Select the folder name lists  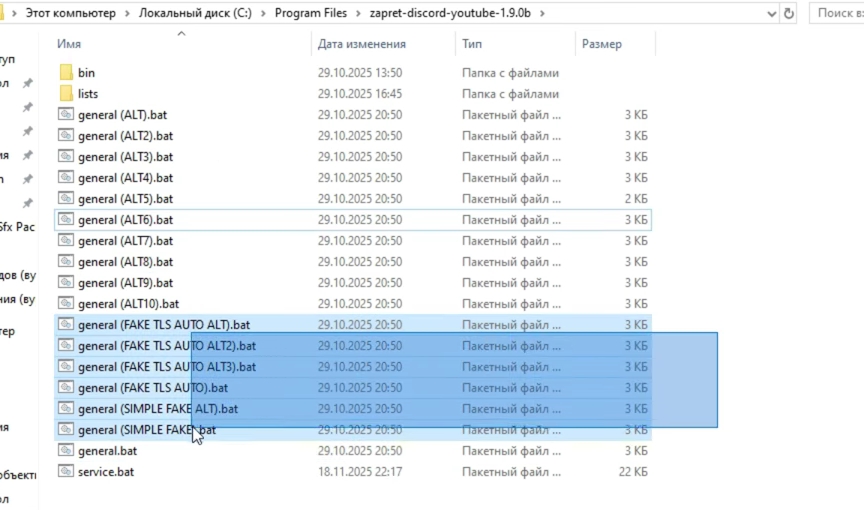tap(88, 94)
